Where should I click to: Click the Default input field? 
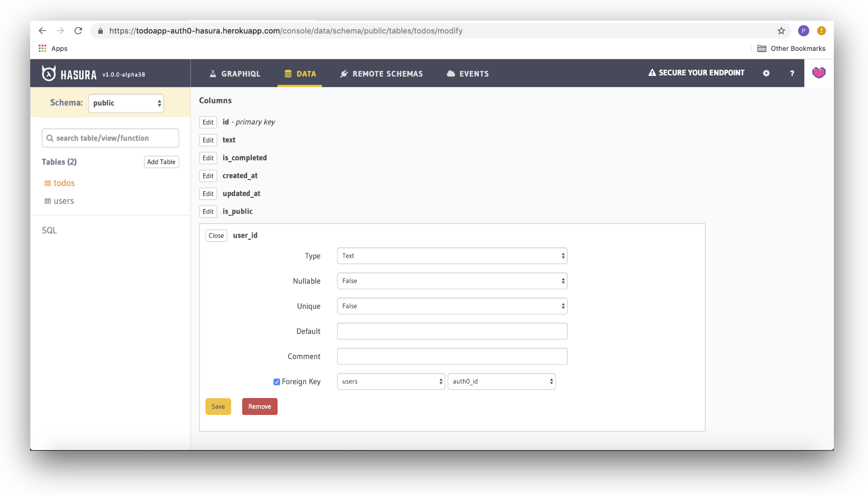tap(452, 331)
